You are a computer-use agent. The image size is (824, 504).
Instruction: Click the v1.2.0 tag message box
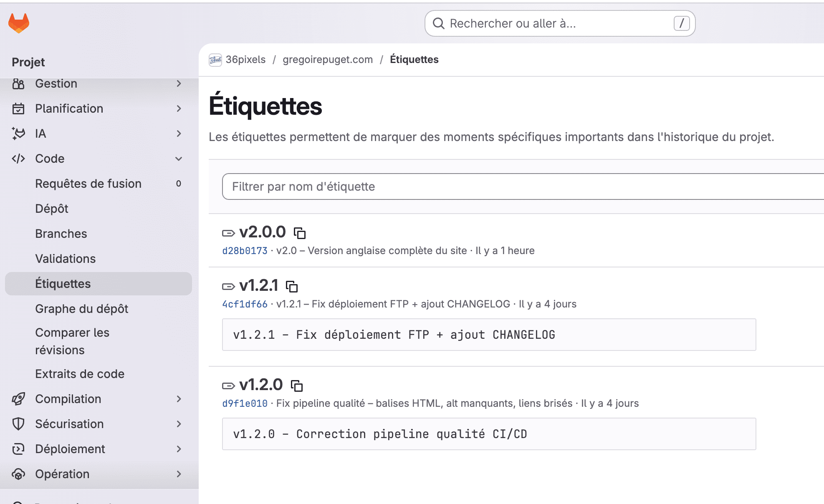pos(489,434)
